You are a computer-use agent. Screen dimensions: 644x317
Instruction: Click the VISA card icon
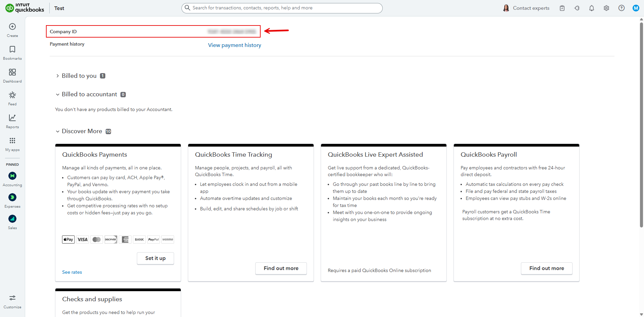point(83,240)
